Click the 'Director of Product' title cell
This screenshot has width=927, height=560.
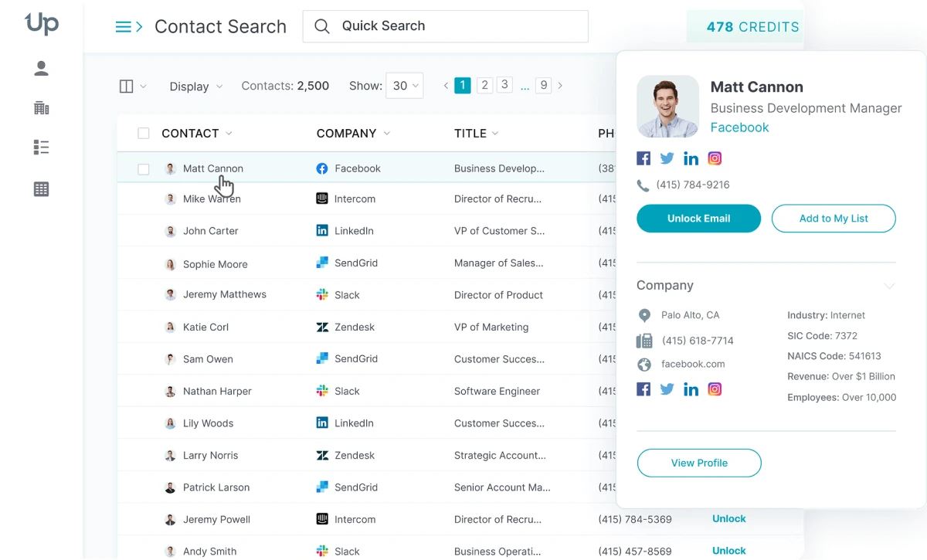498,295
